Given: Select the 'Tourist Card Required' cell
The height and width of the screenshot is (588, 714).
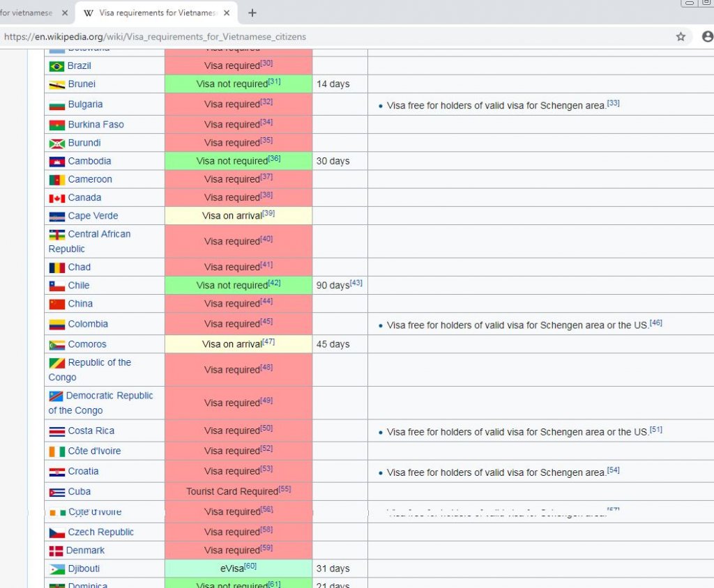Looking at the screenshot, I should (238, 492).
